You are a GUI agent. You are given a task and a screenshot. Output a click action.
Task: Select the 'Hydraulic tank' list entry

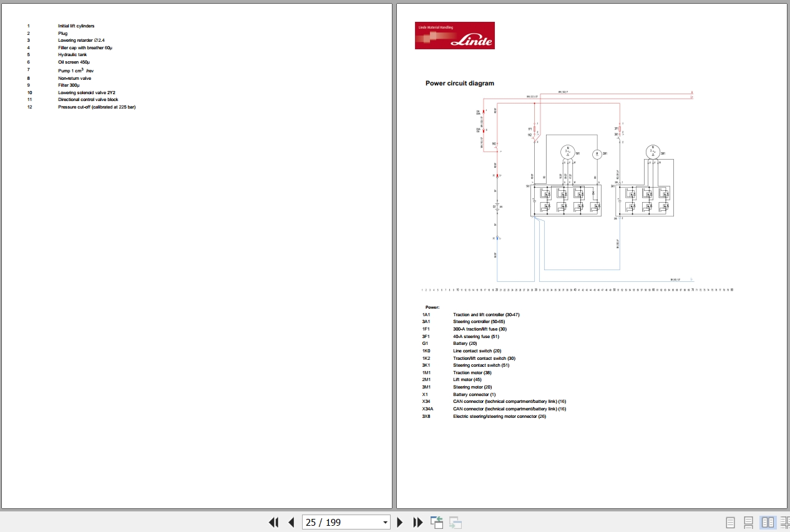tap(72, 55)
